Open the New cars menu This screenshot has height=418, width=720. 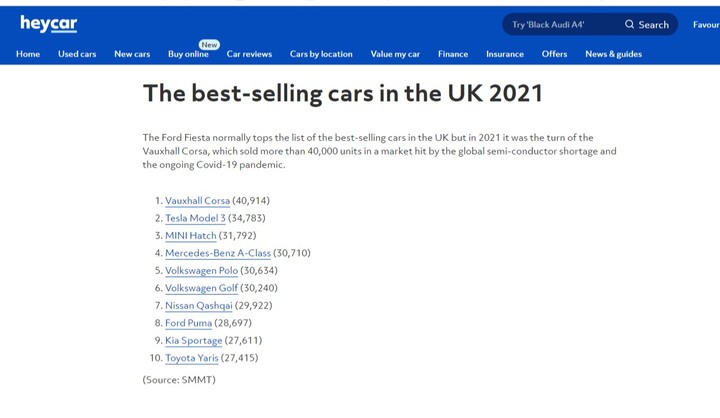[x=132, y=54]
